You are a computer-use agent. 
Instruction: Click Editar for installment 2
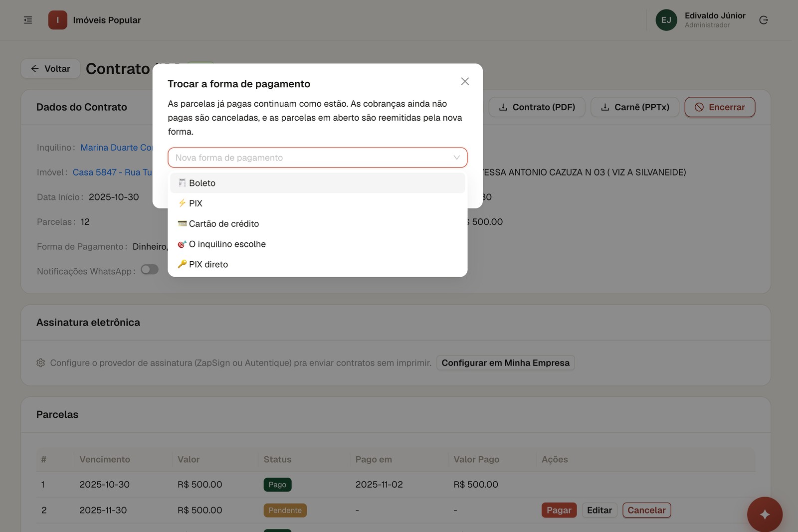[x=599, y=510]
